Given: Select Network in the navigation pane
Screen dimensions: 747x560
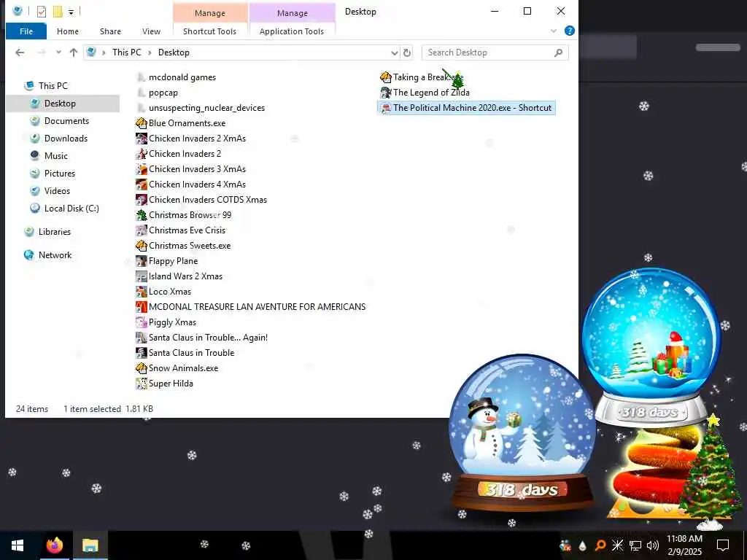Looking at the screenshot, I should pyautogui.click(x=55, y=255).
